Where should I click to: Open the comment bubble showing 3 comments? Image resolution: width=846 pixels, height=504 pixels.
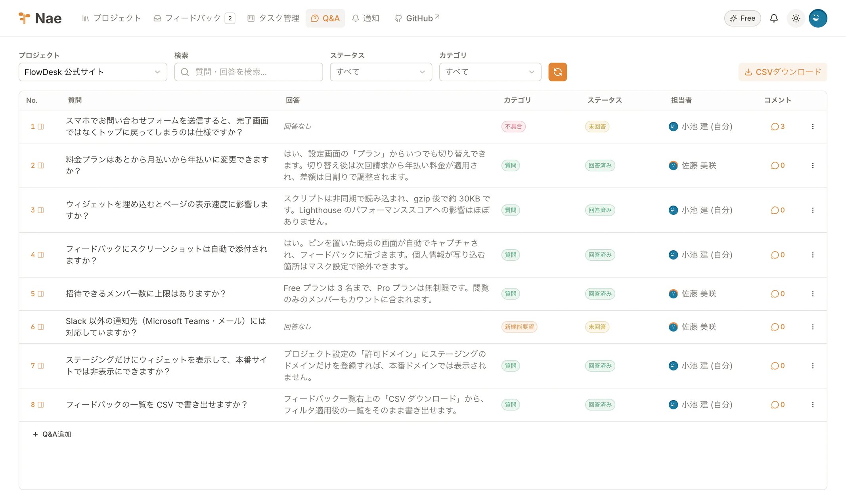(778, 126)
